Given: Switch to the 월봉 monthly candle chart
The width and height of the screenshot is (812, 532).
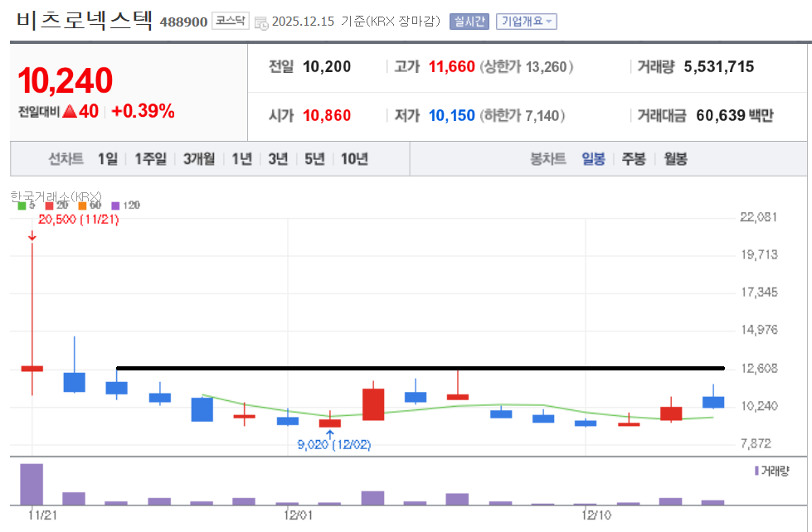Looking at the screenshot, I should pyautogui.click(x=675, y=159).
